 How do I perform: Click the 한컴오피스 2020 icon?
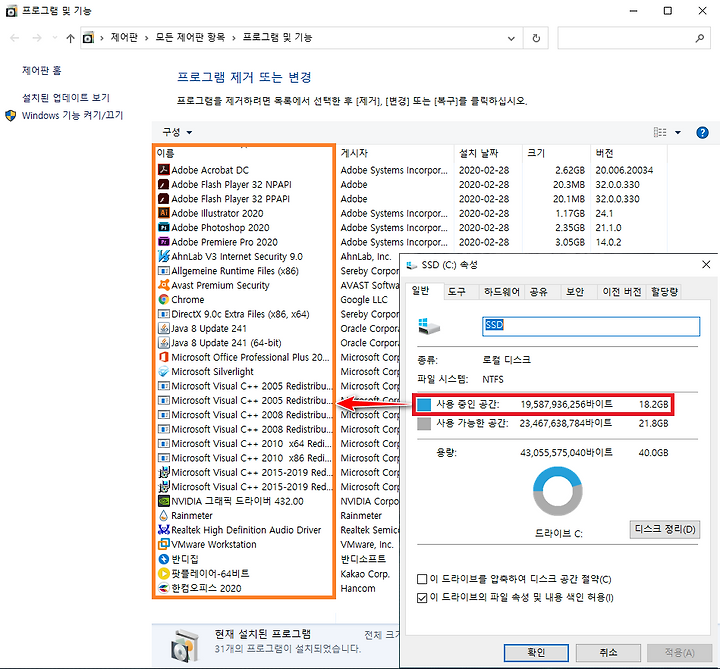click(x=163, y=588)
